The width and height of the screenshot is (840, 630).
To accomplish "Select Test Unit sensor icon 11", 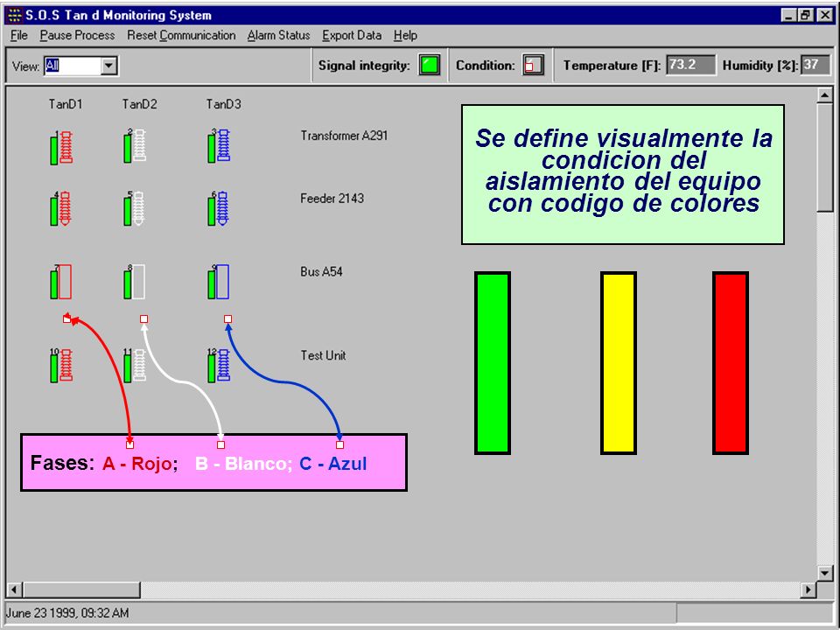I will click(x=135, y=366).
